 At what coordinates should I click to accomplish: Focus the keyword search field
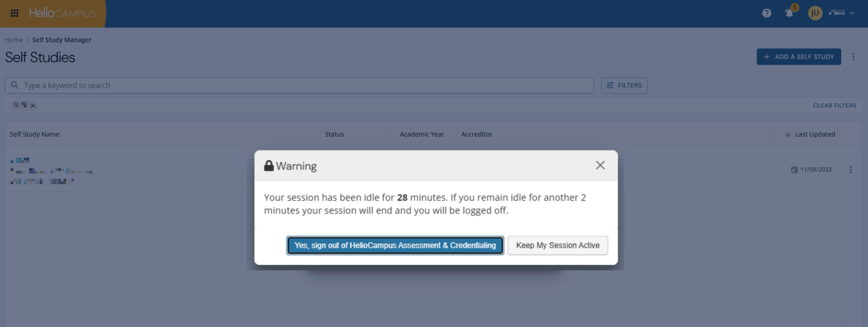click(299, 85)
